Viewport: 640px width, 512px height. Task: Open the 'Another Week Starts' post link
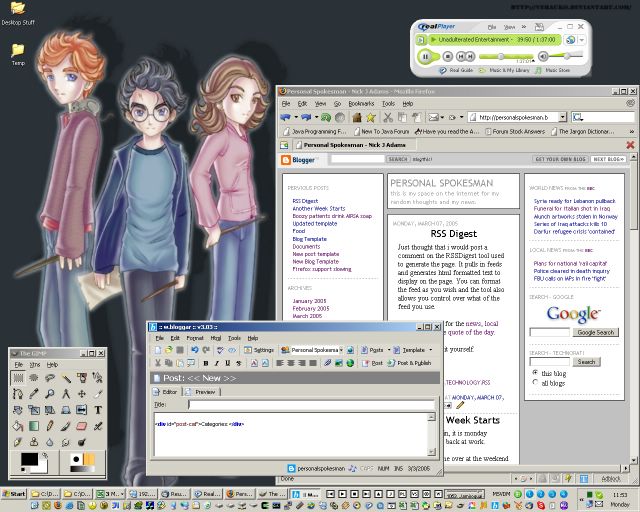(x=318, y=208)
